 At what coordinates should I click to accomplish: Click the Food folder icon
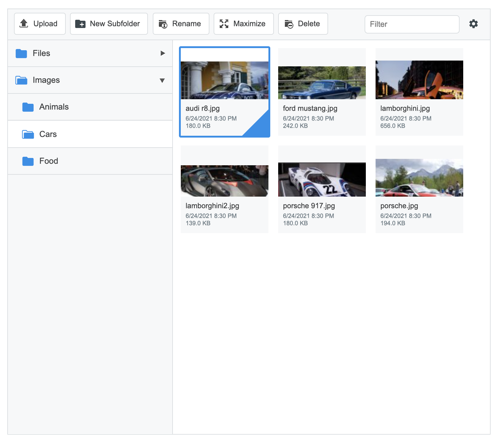coord(27,161)
